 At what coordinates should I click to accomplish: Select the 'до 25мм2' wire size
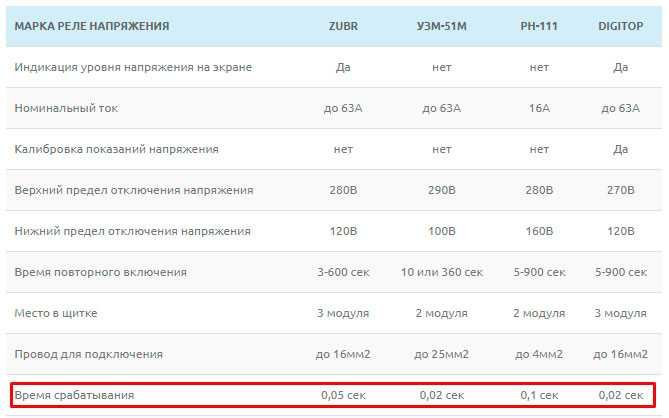click(442, 354)
